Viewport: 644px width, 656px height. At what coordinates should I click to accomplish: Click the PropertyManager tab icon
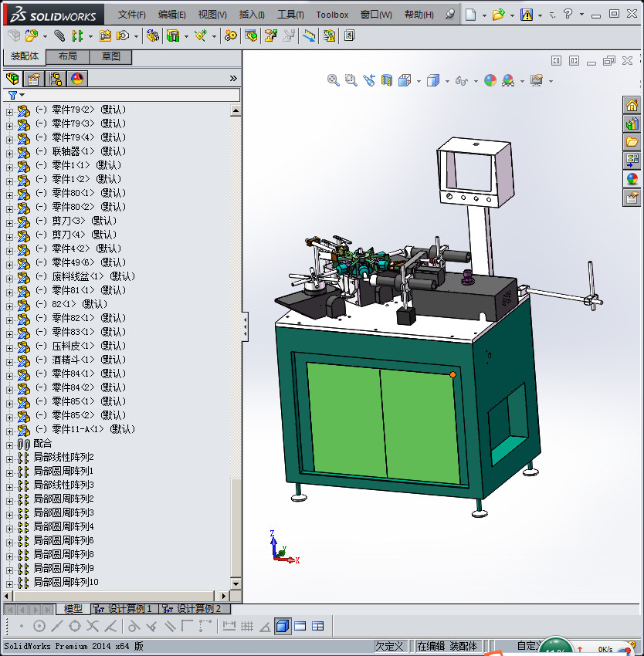[x=34, y=79]
